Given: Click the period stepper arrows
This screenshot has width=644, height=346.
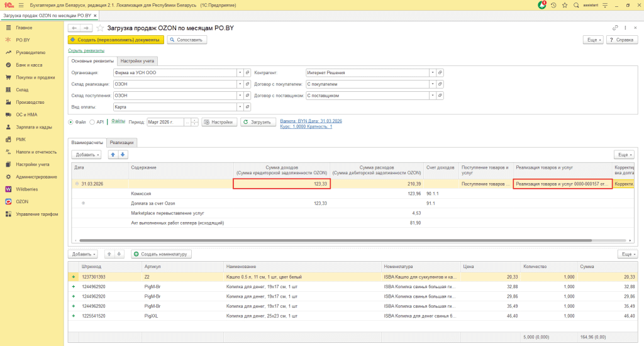Looking at the screenshot, I should (x=195, y=122).
